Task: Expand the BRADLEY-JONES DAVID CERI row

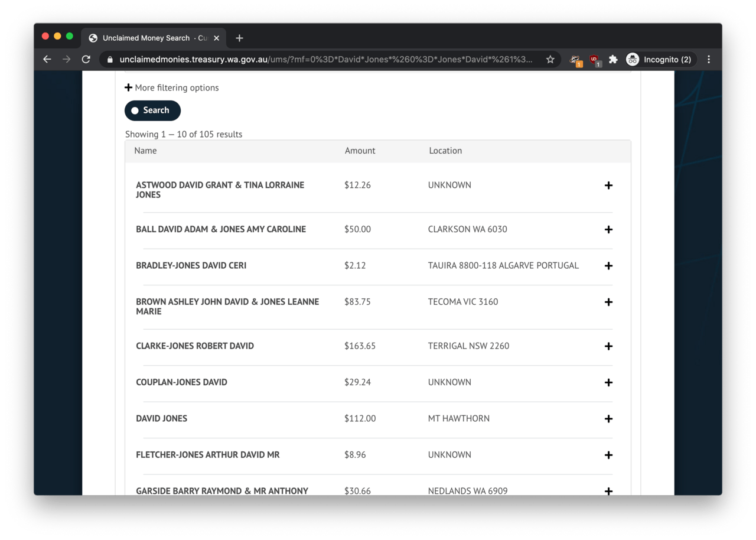Action: tap(608, 266)
